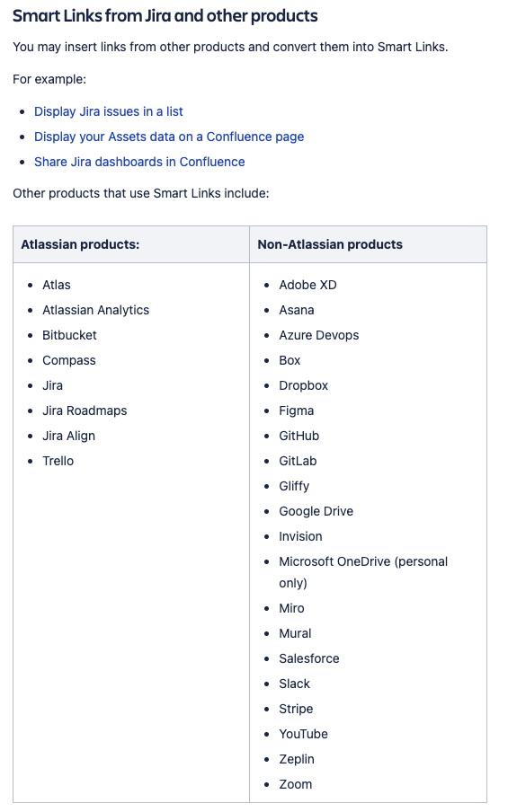
Task: Click the 'Jira Roadmaps' list item
Action: pos(85,411)
